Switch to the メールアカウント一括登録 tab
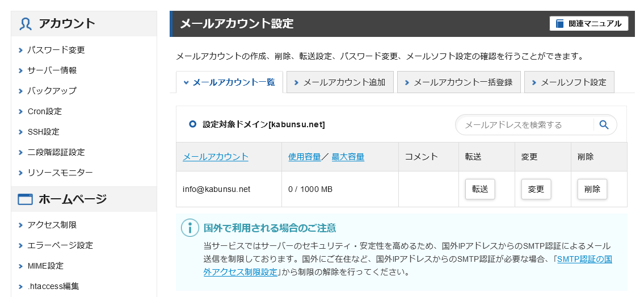Viewport: 644px width, 297px height. pos(458,82)
